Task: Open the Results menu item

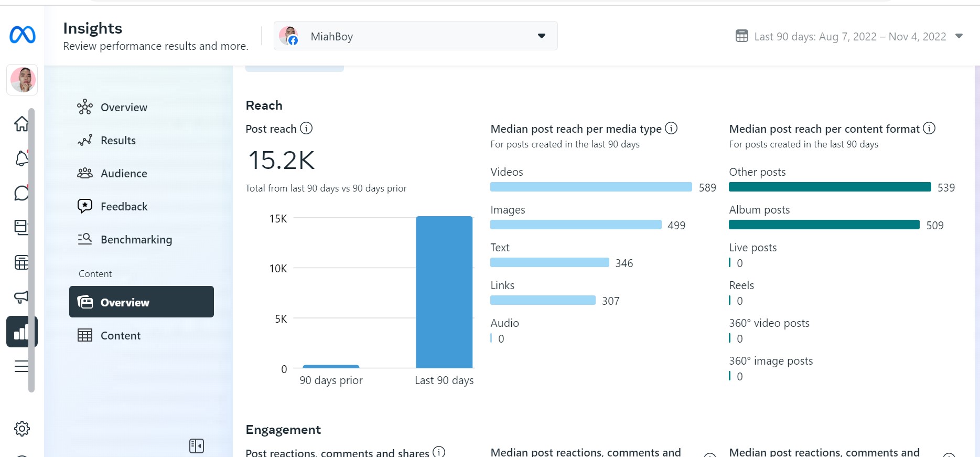Action: point(141,141)
